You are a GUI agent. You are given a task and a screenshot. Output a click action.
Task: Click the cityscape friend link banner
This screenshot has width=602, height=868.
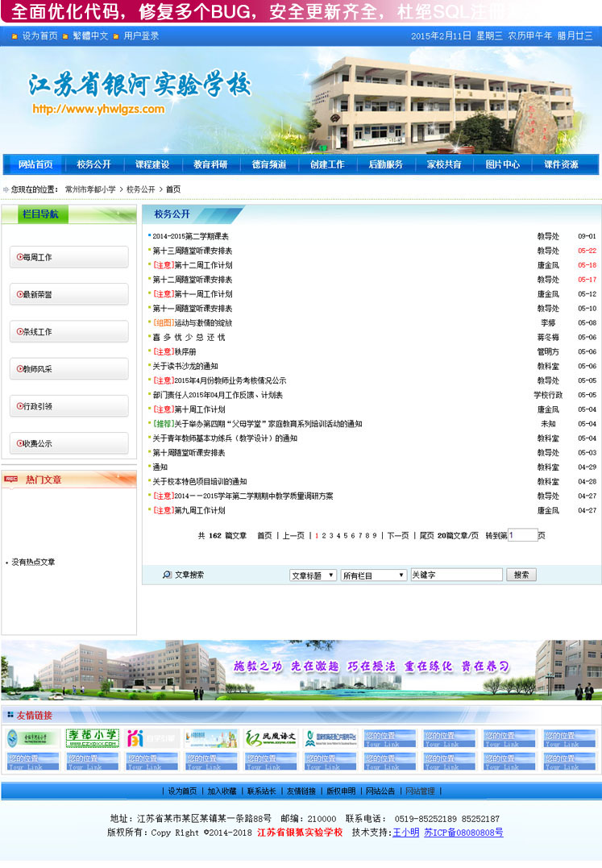pyautogui.click(x=211, y=738)
